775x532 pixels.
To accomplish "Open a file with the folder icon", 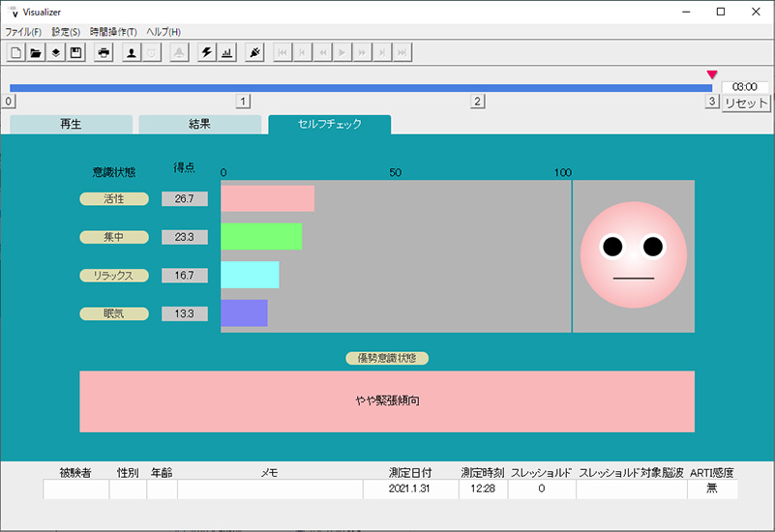I will (x=36, y=52).
